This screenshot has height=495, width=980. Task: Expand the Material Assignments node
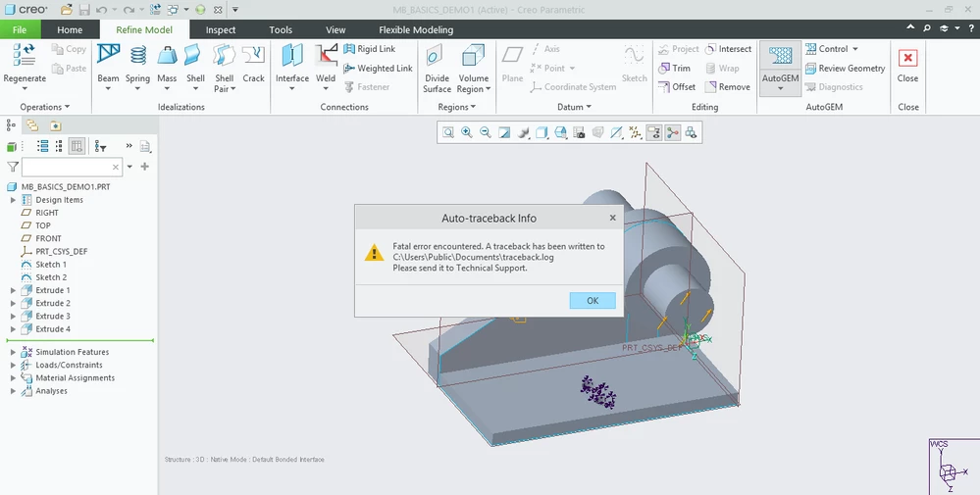[13, 378]
